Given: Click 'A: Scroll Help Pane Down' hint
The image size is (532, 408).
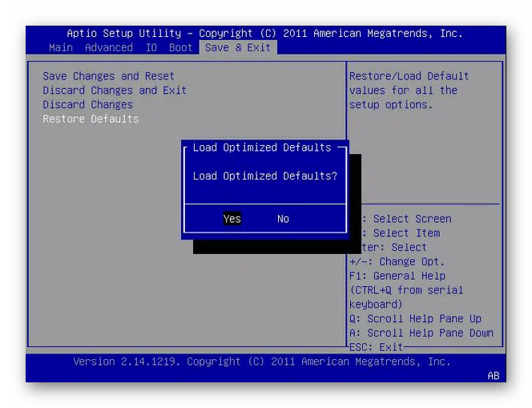Looking at the screenshot, I should point(421,333).
